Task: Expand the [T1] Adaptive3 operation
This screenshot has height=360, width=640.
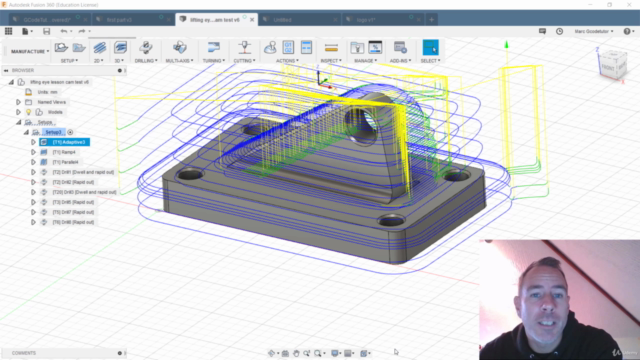Action: [33, 142]
